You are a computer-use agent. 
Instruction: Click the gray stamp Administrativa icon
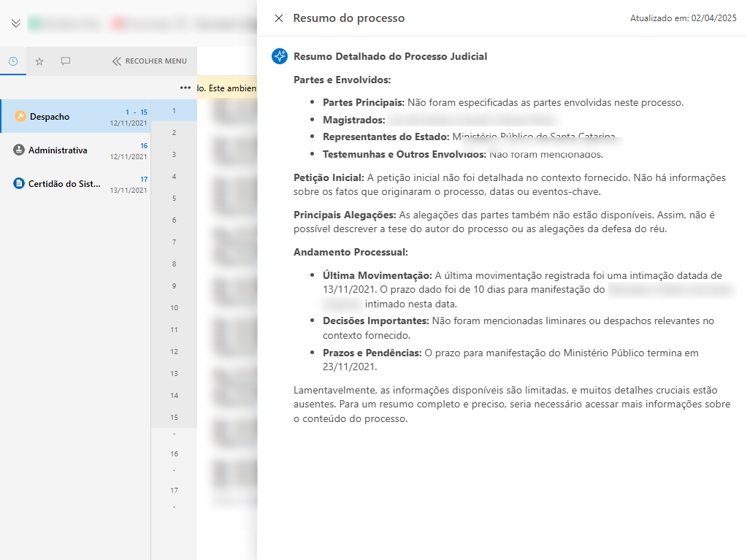point(19,150)
